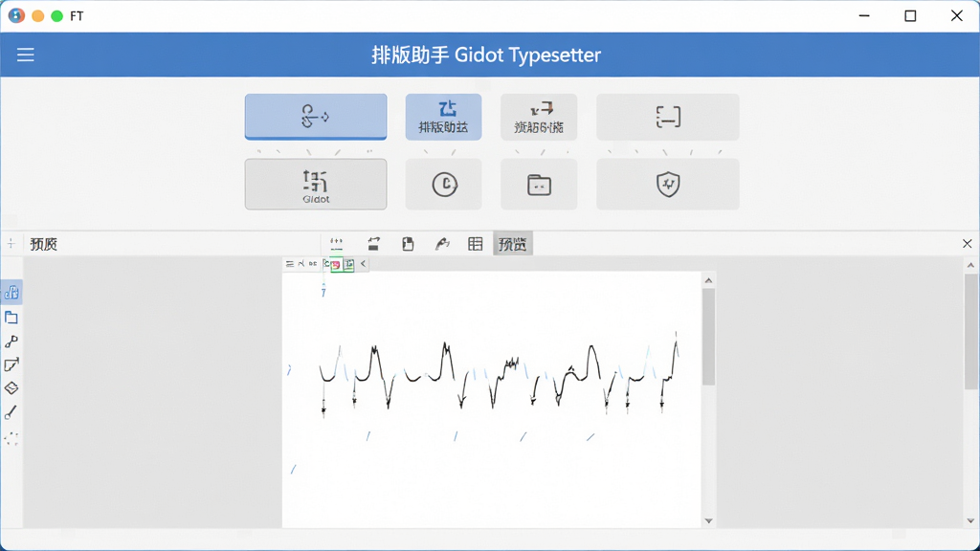The image size is (980, 551).
Task: Switch to the 预览 tab
Action: click(x=513, y=244)
